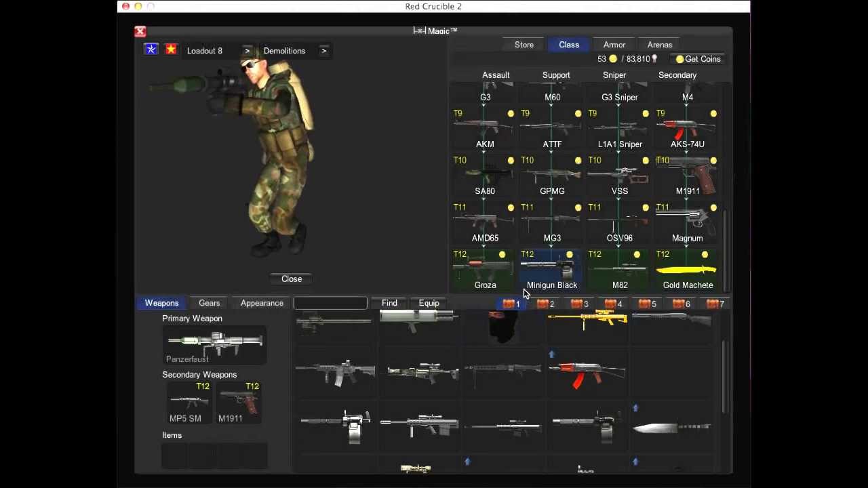The height and width of the screenshot is (488, 868).
Task: Pick the combat knife in the inventory
Action: click(x=671, y=427)
